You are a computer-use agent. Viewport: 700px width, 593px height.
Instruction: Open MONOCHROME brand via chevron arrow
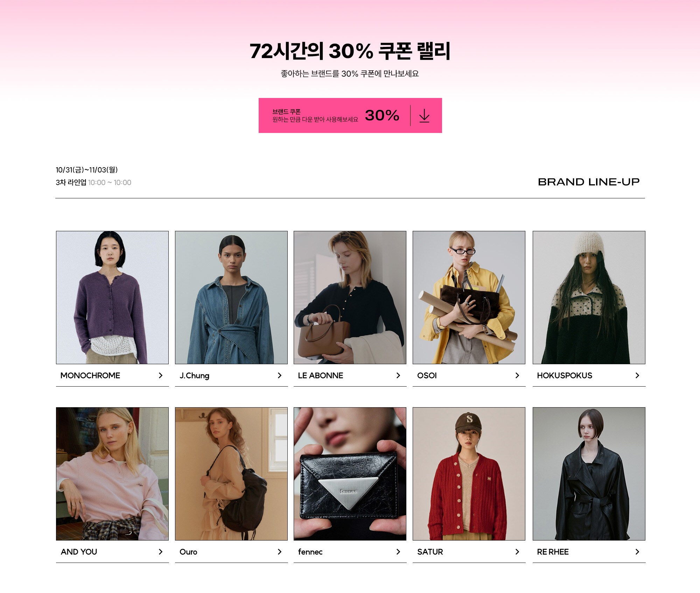pos(161,375)
